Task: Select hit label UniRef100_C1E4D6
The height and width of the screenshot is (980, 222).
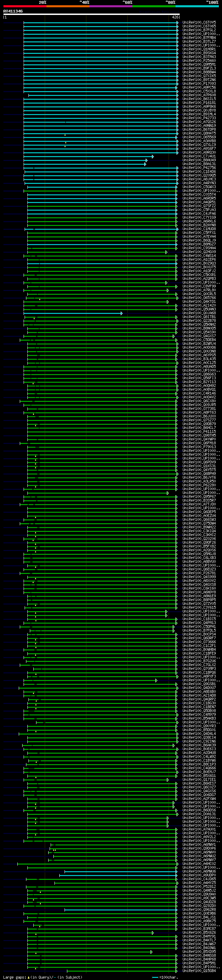Action: point(199,172)
